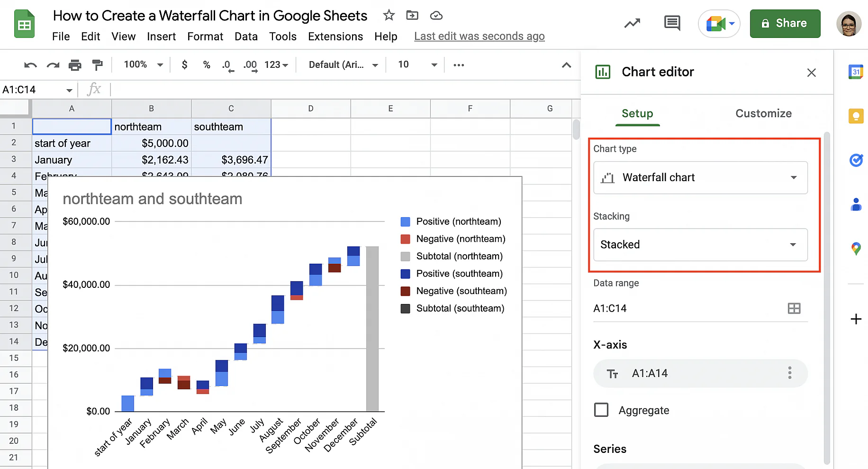The height and width of the screenshot is (469, 868).
Task: Expand the Stacking dropdown
Action: tap(700, 245)
